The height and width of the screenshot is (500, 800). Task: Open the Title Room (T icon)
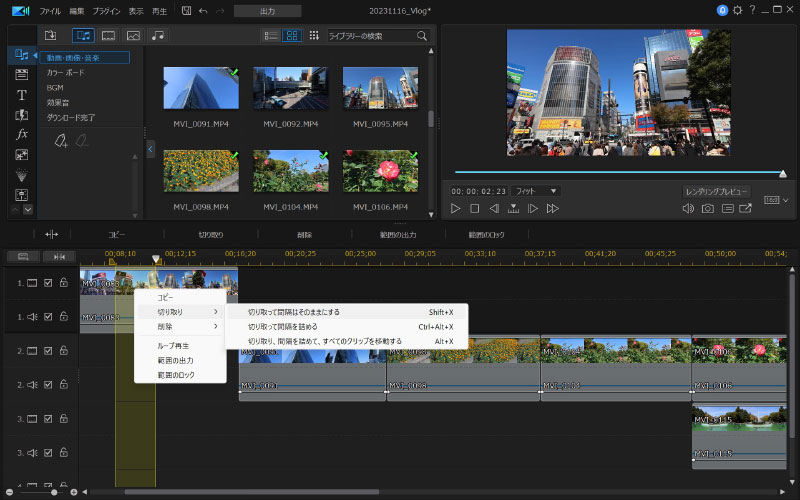pyautogui.click(x=21, y=95)
